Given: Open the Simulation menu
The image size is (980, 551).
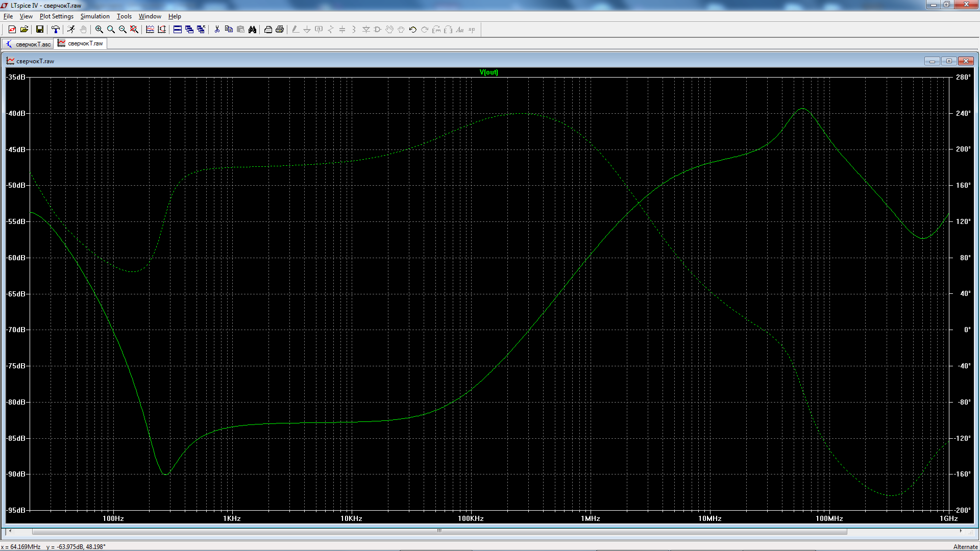Looking at the screenshot, I should coord(95,16).
